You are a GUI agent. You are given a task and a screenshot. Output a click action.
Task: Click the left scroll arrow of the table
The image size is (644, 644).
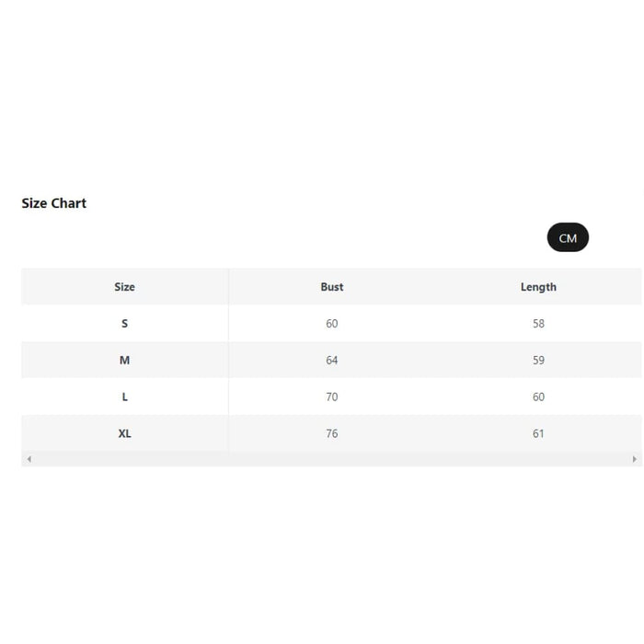[x=29, y=459]
